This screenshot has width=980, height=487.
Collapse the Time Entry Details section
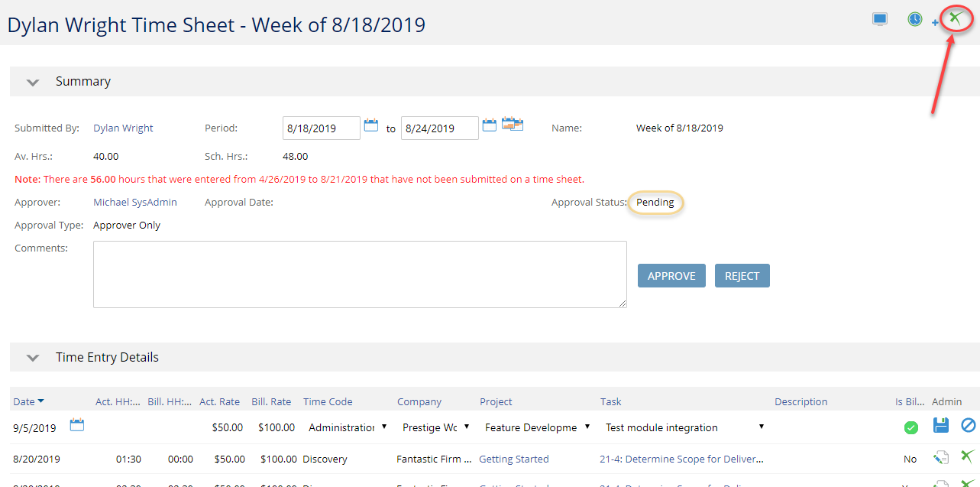33,357
